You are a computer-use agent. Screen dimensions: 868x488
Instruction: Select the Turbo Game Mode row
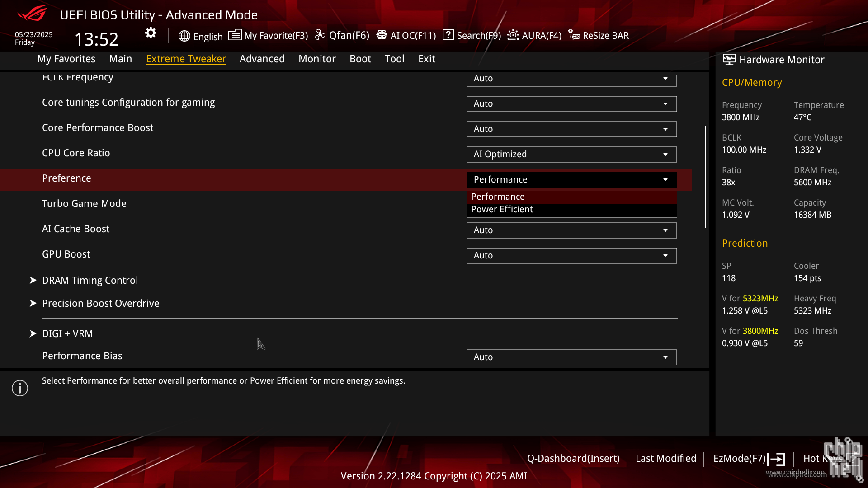(84, 204)
